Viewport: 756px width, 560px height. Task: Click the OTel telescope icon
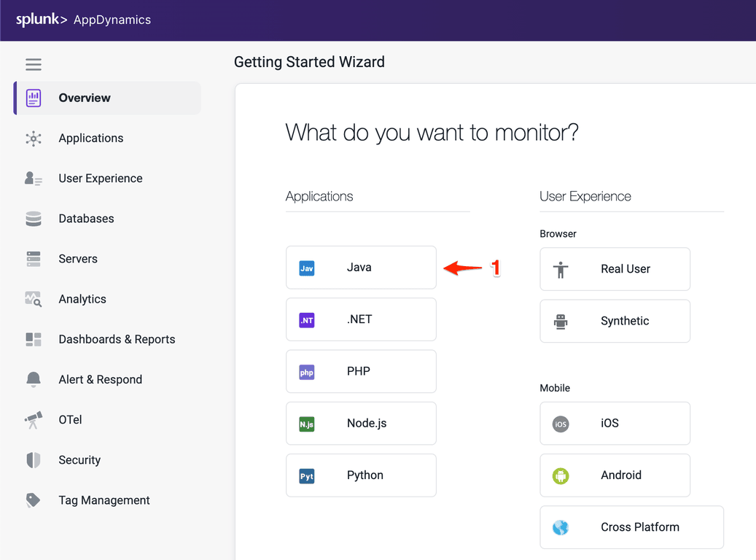[34, 420]
